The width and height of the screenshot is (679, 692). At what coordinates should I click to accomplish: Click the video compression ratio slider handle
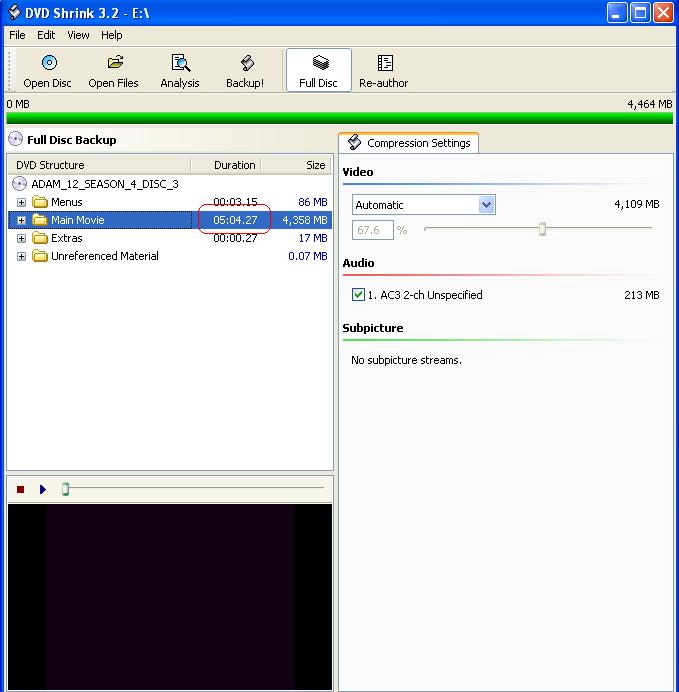click(542, 229)
